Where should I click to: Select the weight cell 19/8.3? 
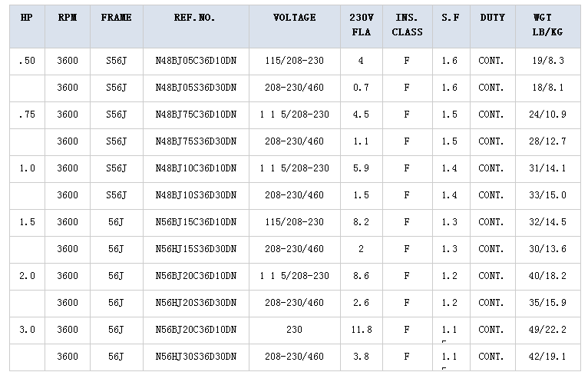547,61
